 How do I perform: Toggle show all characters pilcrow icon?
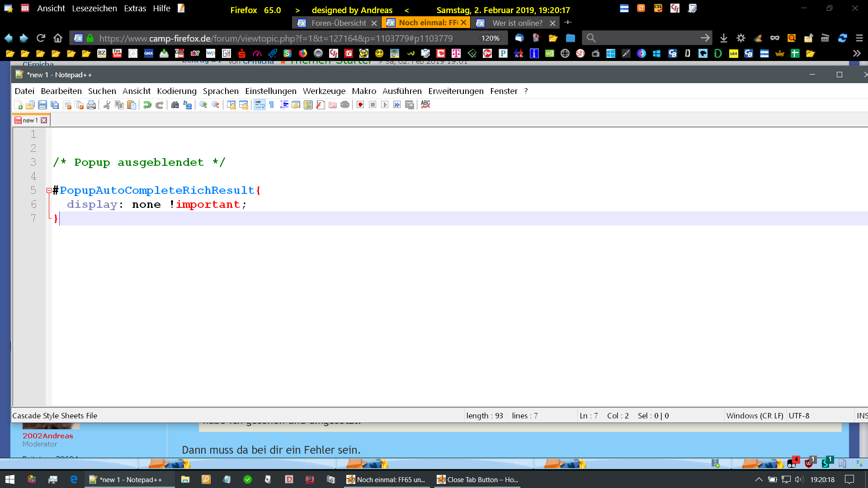pos(272,105)
